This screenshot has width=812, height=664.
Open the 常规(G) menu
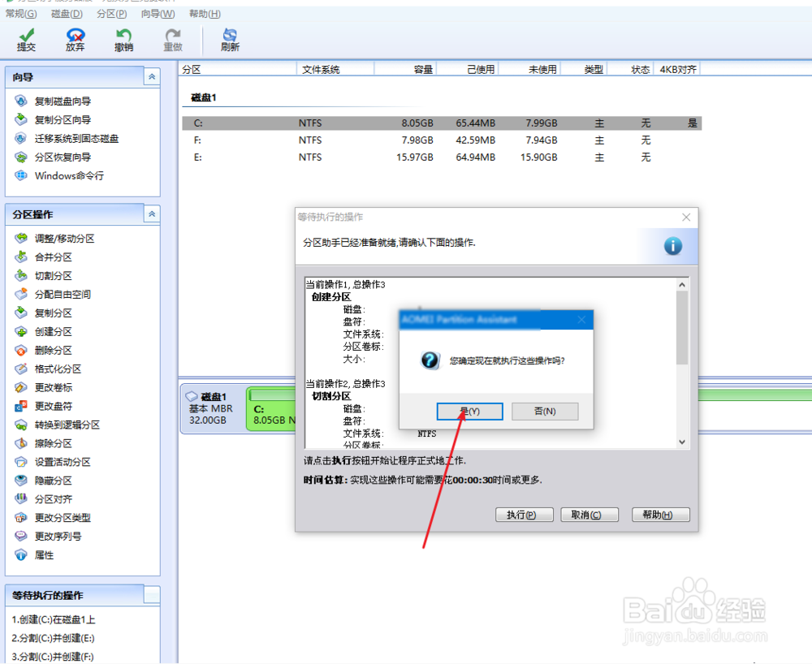pos(21,14)
